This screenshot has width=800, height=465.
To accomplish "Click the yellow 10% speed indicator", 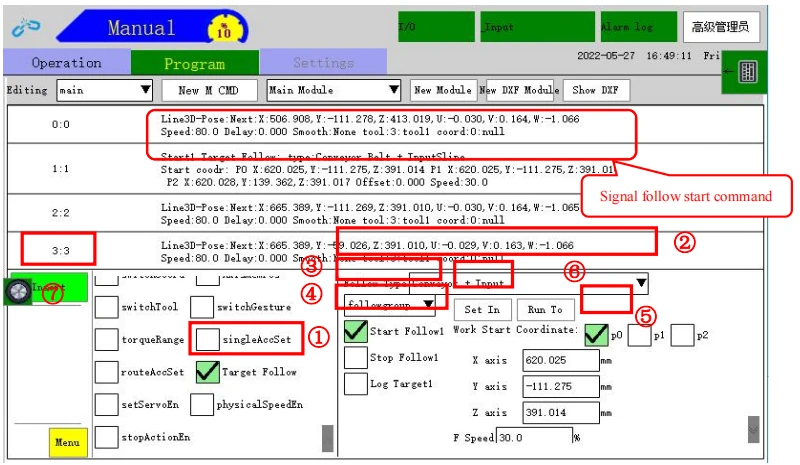I will pyautogui.click(x=224, y=30).
